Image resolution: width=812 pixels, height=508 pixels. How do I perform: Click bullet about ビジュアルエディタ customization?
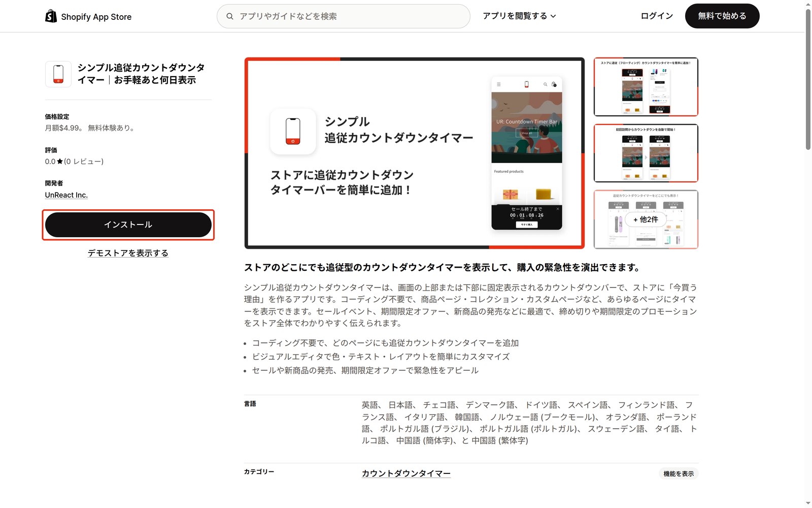381,357
